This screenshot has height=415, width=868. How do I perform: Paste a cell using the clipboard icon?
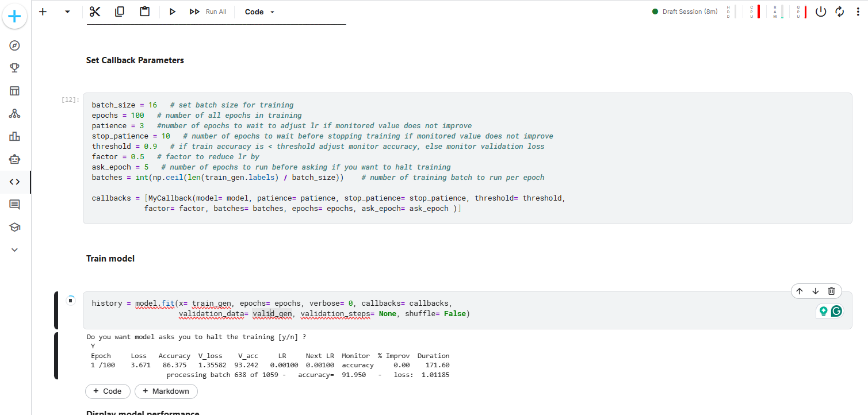(144, 11)
